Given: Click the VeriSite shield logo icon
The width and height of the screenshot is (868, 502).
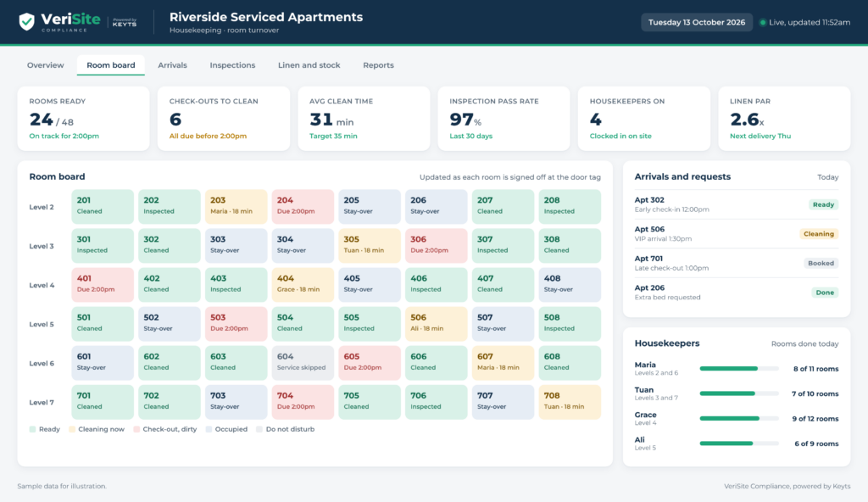Looking at the screenshot, I should point(26,21).
